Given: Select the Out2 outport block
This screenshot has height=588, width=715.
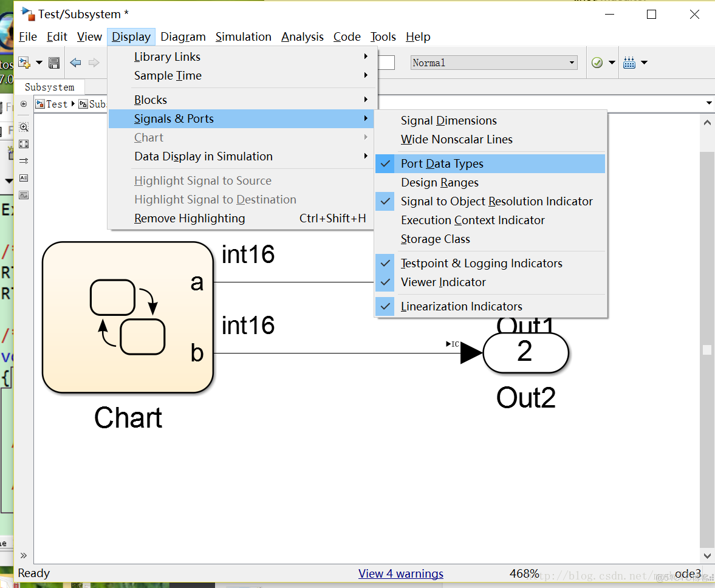Looking at the screenshot, I should pos(525,353).
